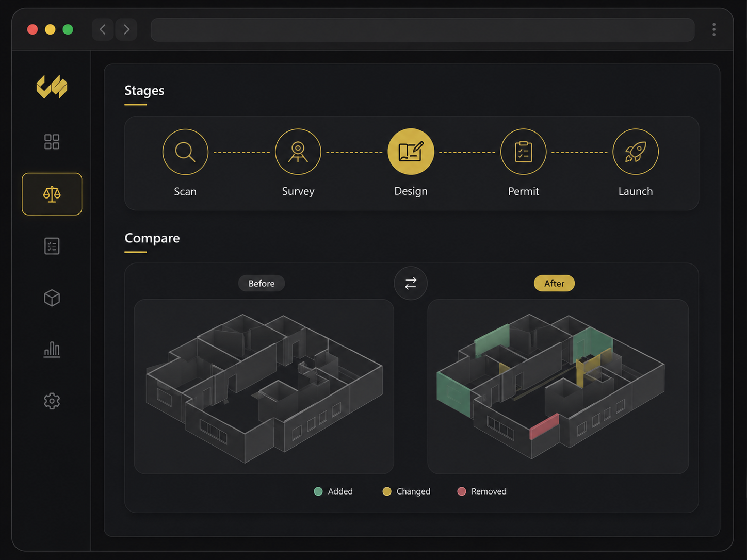Screen dimensions: 747x560
Task: Switch to the After view pill
Action: point(554,283)
